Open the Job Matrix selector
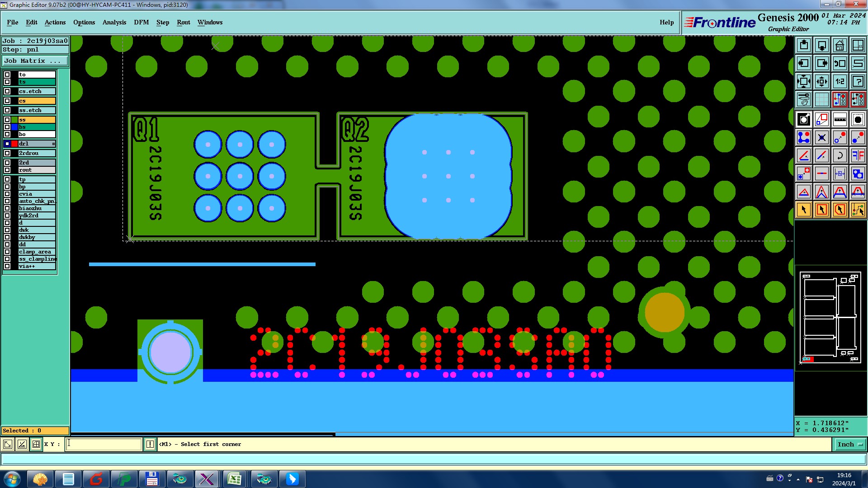The width and height of the screenshot is (868, 488). click(x=35, y=61)
